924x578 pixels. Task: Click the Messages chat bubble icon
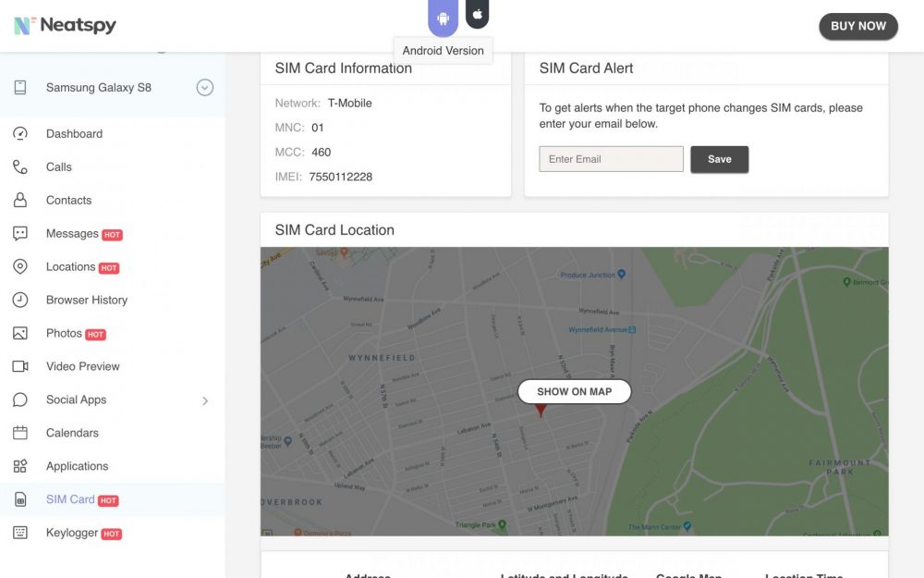[x=20, y=234]
